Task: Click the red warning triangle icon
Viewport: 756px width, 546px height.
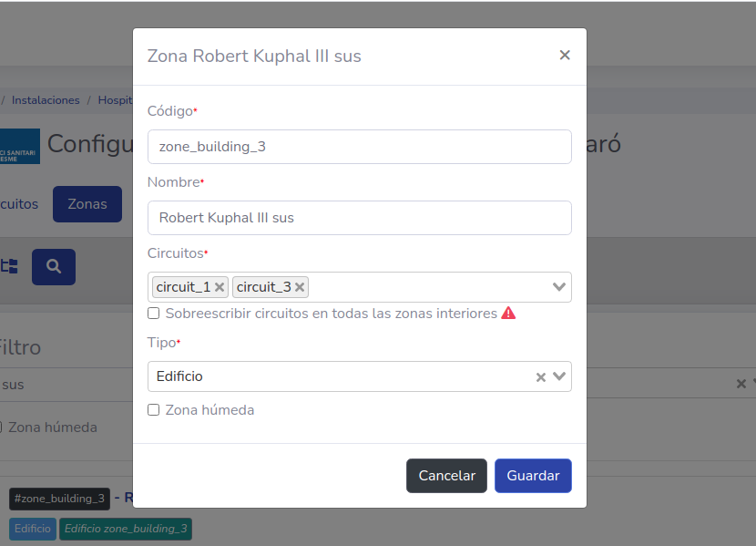Action: tap(509, 313)
